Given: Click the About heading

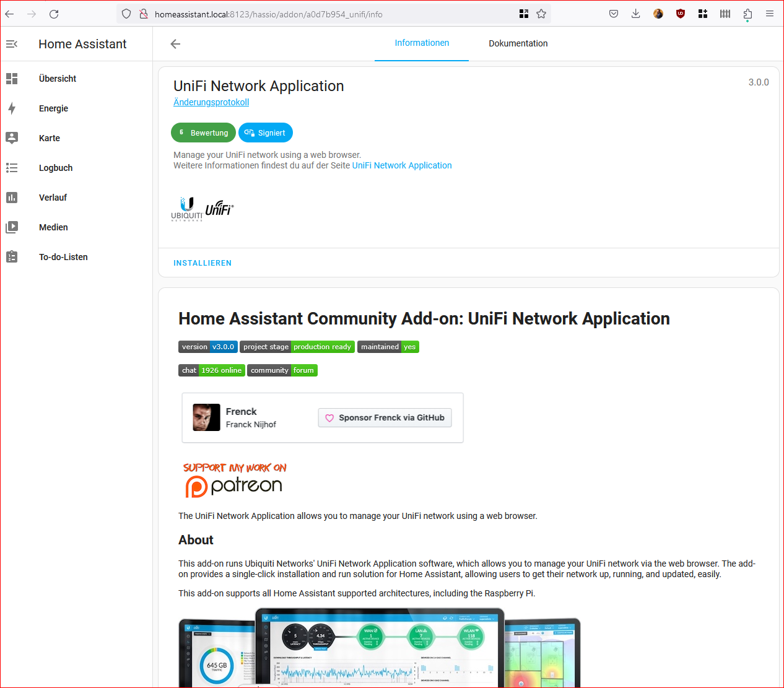Looking at the screenshot, I should pos(196,540).
